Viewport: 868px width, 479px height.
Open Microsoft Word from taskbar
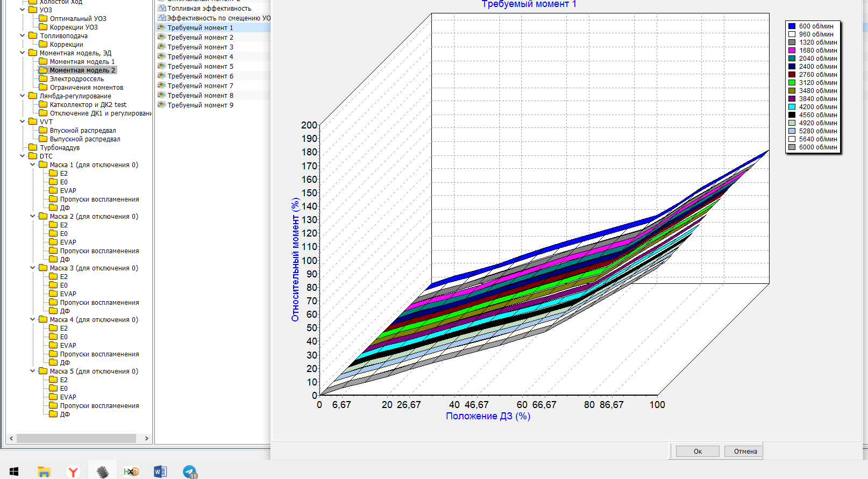click(x=160, y=471)
